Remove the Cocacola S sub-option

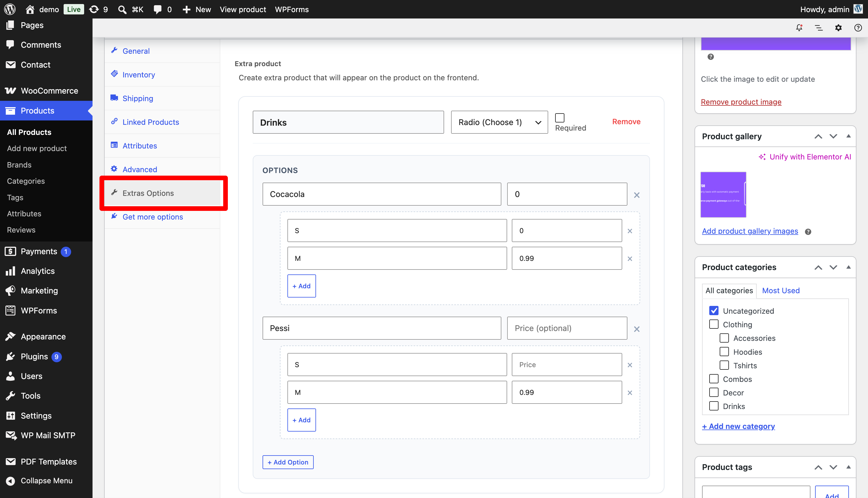(x=630, y=231)
